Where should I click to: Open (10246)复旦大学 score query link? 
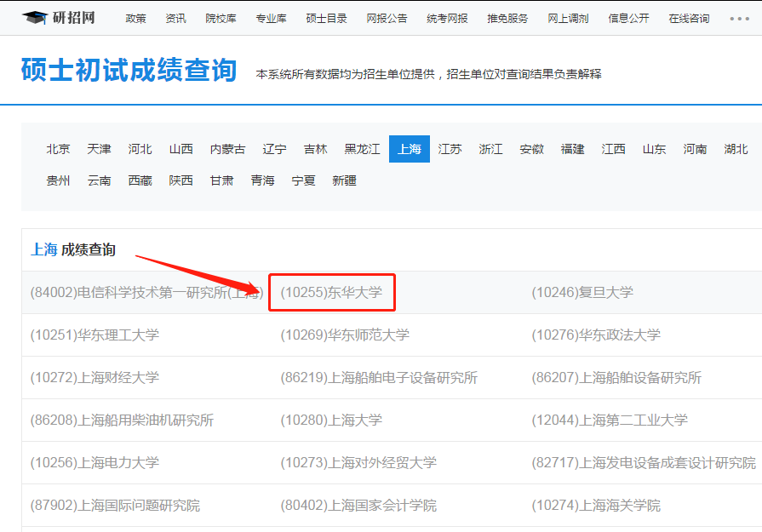(582, 293)
